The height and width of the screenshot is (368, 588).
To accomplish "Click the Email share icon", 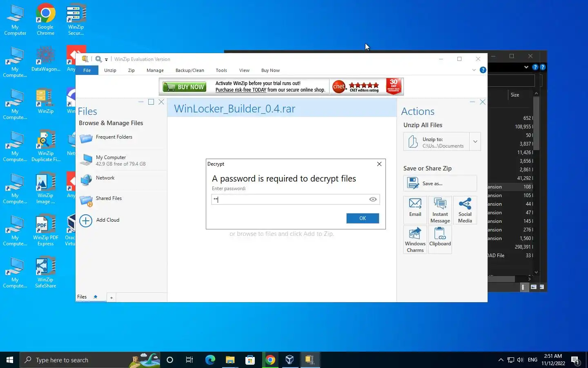I will click(415, 210).
